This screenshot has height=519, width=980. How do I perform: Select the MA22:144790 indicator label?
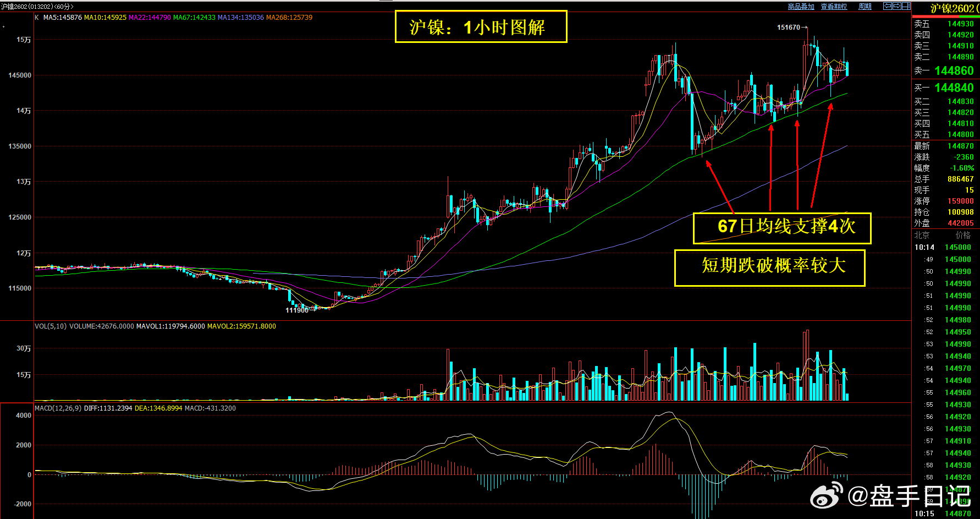click(x=150, y=18)
